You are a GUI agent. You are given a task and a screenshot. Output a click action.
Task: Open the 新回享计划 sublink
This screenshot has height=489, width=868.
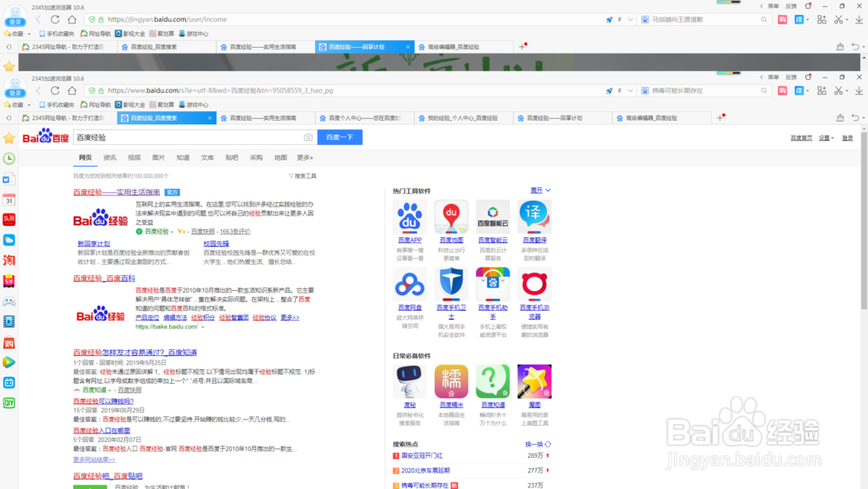pyautogui.click(x=94, y=244)
